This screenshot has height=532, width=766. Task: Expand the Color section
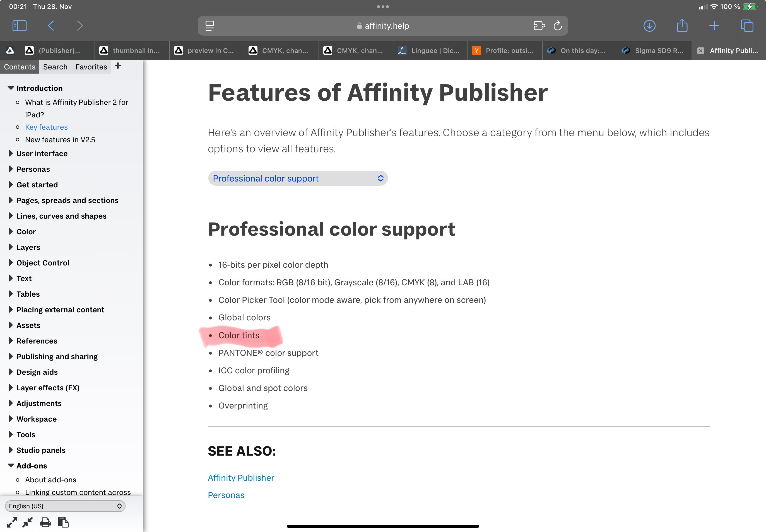click(x=11, y=231)
